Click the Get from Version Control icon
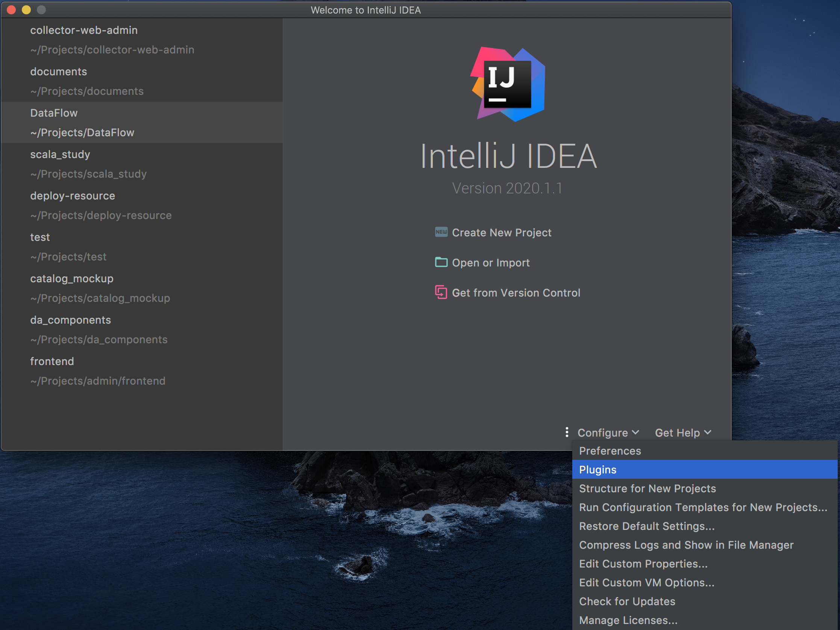This screenshot has width=840, height=630. pos(441,292)
